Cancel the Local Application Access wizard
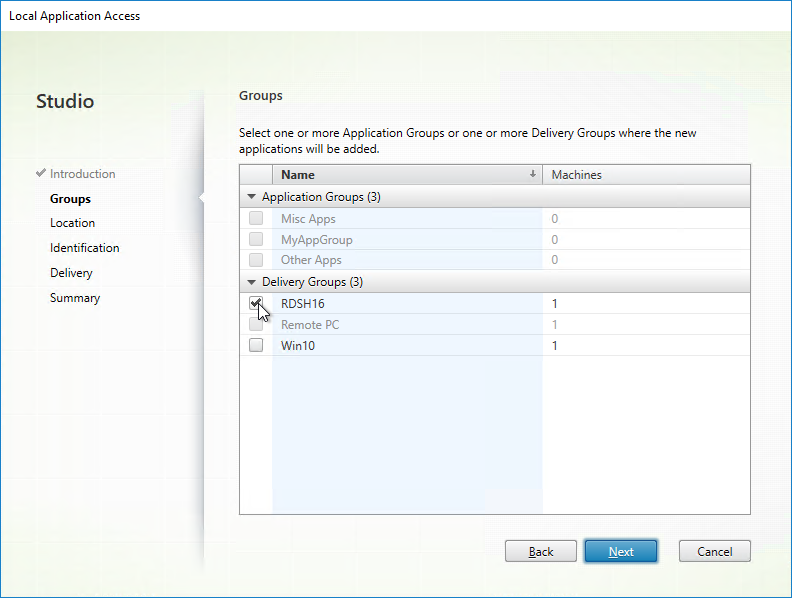 pyautogui.click(x=714, y=551)
